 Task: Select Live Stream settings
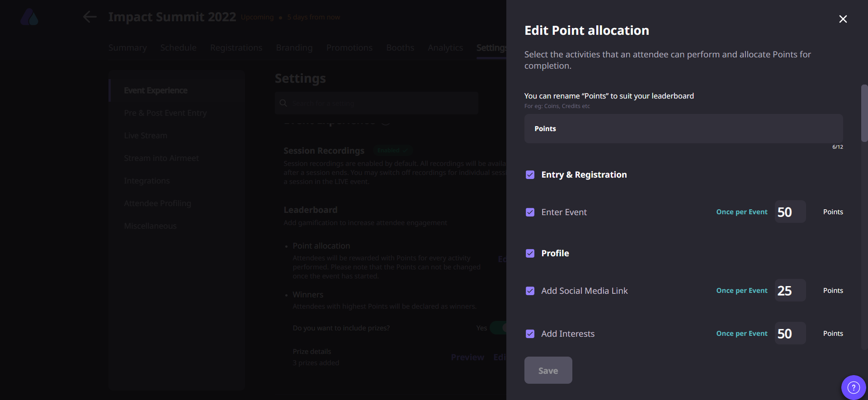pos(146,136)
